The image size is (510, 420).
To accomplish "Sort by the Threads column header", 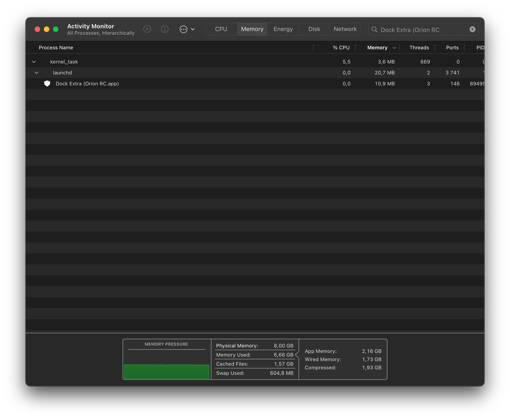I will (419, 48).
